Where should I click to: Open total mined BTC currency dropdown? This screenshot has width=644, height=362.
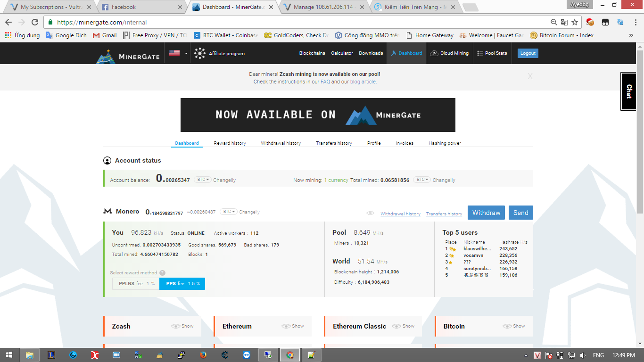422,180
